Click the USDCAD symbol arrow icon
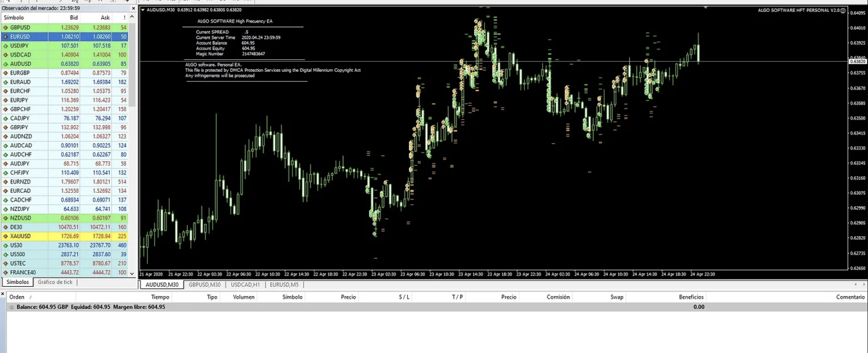Screen dimensions: 868x353 click(x=5, y=55)
